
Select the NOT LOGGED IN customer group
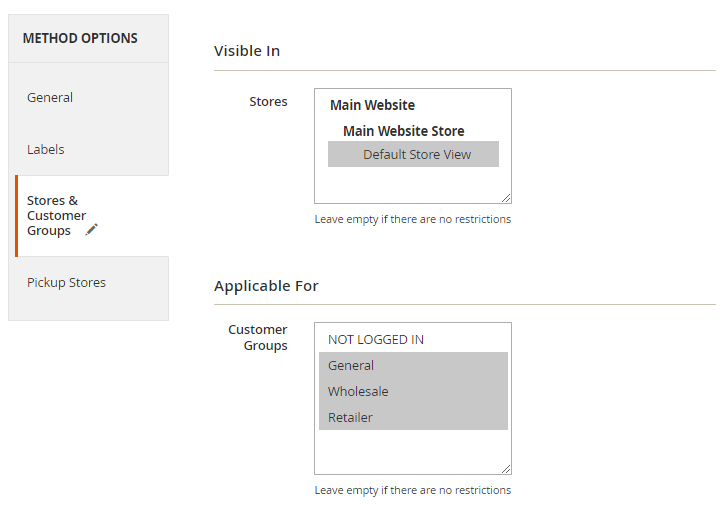coord(376,340)
